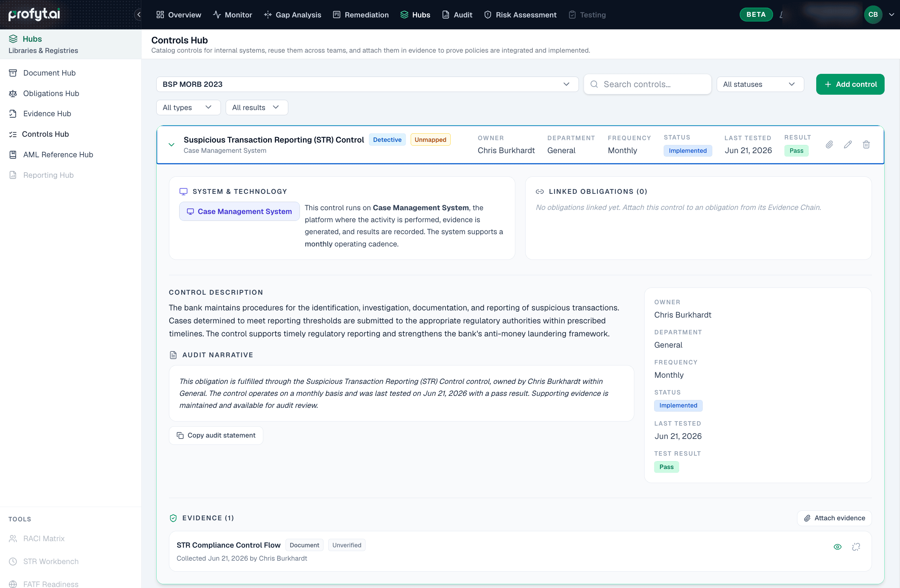This screenshot has width=900, height=588.
Task: Select the Hubs tab in top navigation
Action: (415, 15)
